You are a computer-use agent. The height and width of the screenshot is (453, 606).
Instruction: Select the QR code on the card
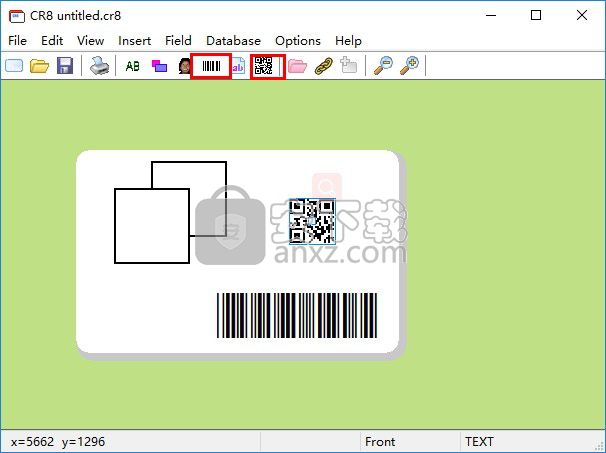pyautogui.click(x=312, y=221)
